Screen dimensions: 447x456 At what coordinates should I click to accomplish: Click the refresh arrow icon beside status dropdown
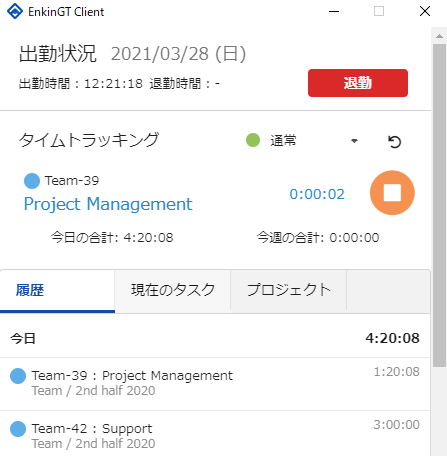[x=394, y=141]
